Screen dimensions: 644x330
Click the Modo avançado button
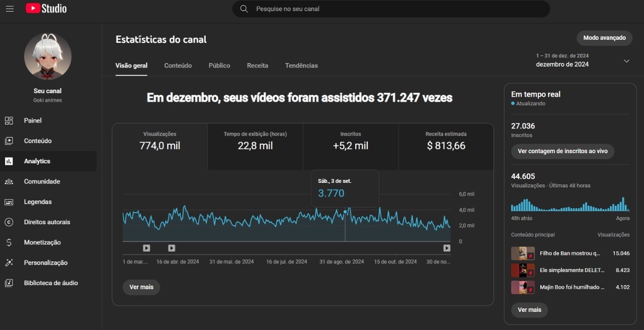(x=604, y=38)
